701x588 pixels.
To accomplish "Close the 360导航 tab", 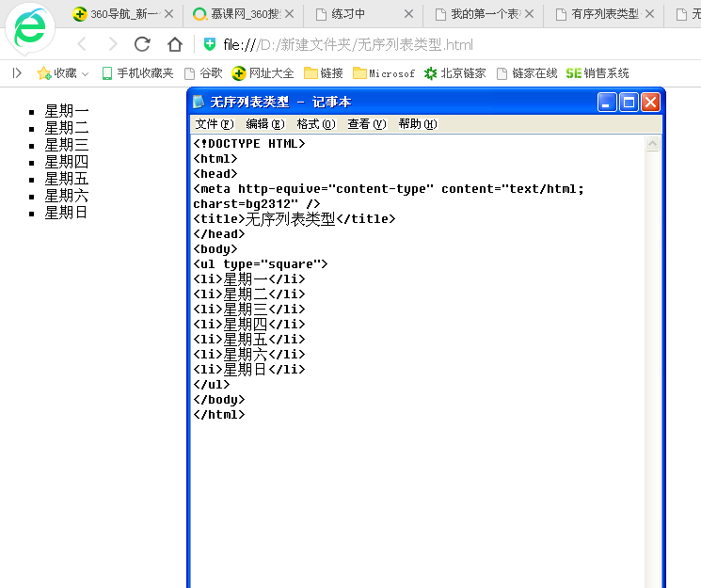I will [169, 14].
